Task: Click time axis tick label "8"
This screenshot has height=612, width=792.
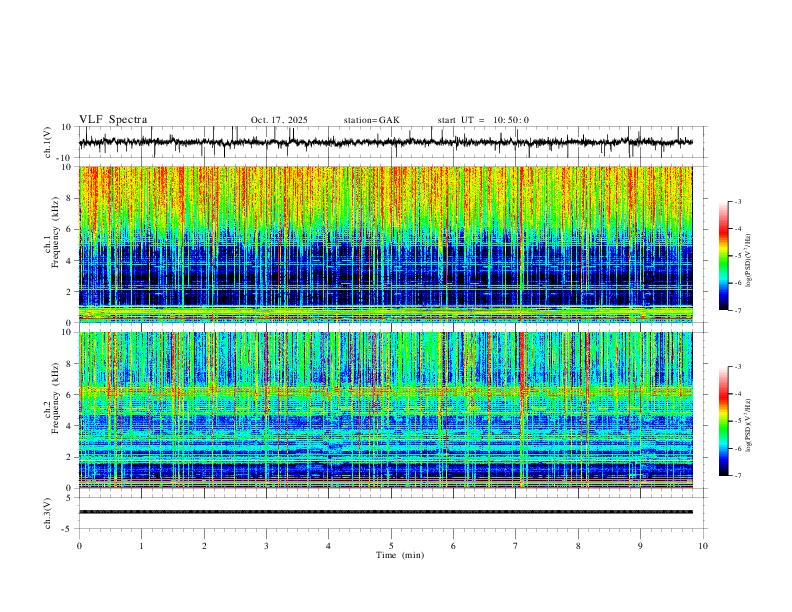Action: pos(578,546)
